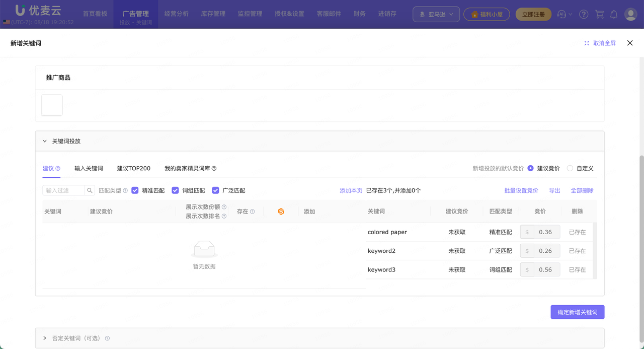644x349 pixels.
Task: Click the exit fullscreen icon beside 取消全屏
Action: click(587, 43)
